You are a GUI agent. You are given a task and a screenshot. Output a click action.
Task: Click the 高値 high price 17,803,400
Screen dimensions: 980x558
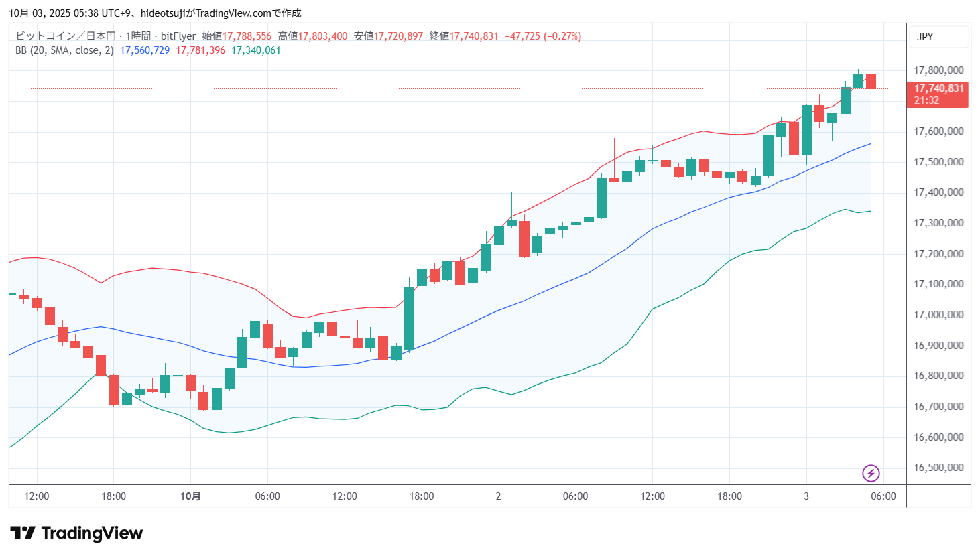point(322,36)
